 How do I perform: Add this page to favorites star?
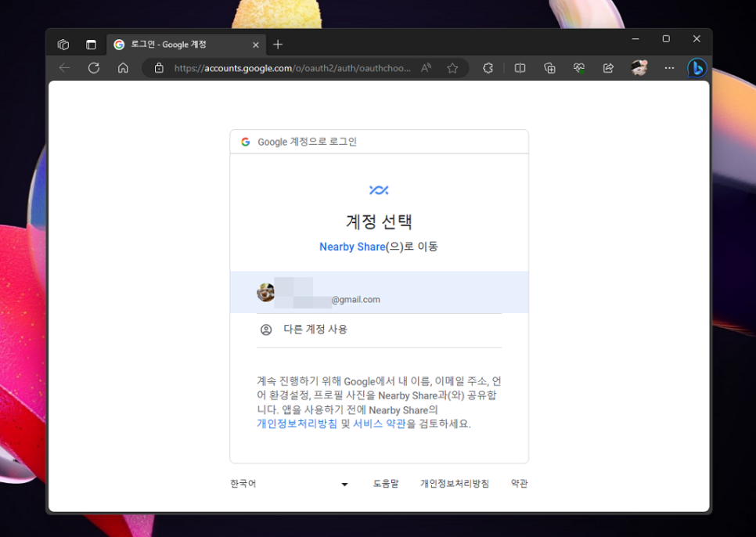coord(452,68)
